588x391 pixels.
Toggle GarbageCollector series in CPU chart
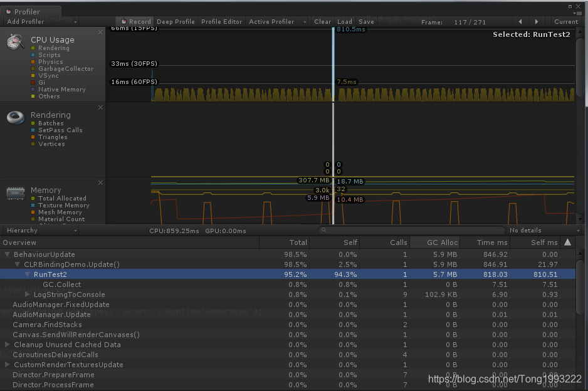click(x=33, y=68)
